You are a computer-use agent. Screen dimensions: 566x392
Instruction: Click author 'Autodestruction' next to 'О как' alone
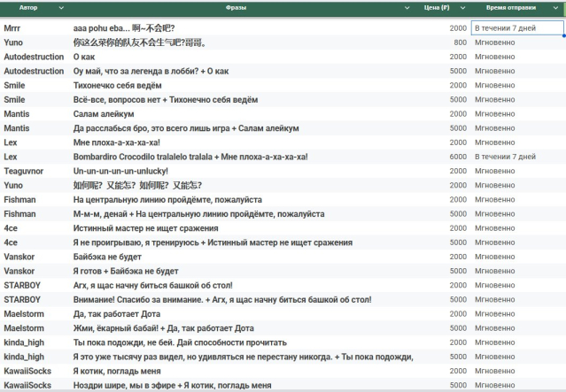34,57
